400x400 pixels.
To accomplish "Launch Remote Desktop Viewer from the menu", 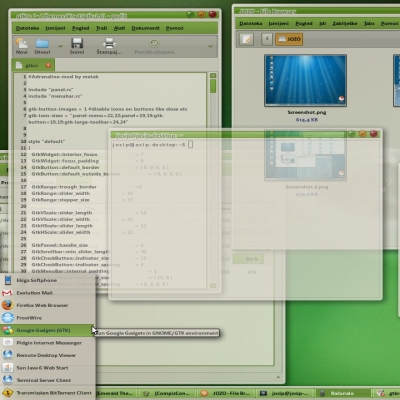I will [x=48, y=355].
